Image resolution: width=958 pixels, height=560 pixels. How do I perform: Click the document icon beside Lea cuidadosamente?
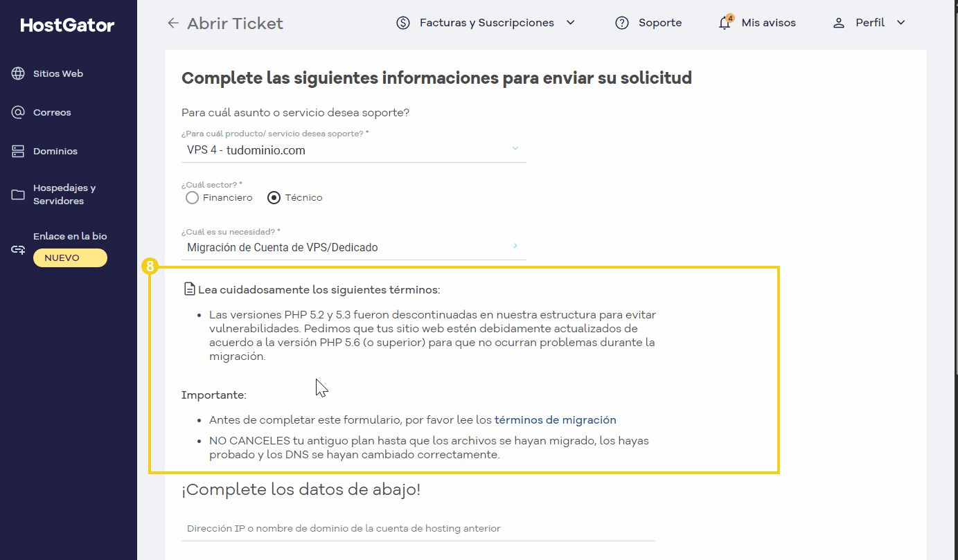189,289
